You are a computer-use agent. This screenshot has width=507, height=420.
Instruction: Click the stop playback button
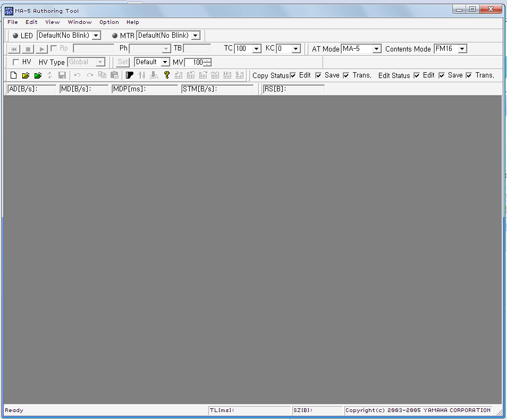coord(28,49)
